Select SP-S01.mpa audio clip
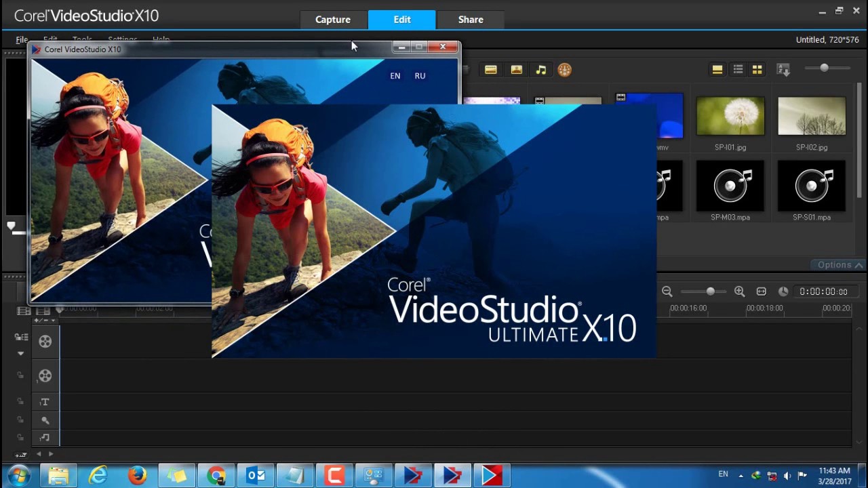The width and height of the screenshot is (868, 488). point(812,186)
